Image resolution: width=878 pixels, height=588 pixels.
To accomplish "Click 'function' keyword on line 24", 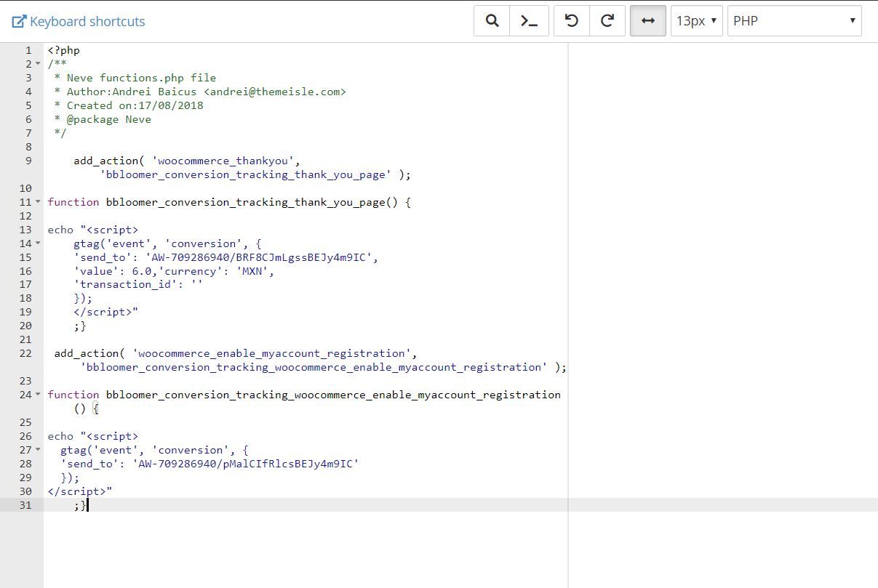I will tap(73, 395).
